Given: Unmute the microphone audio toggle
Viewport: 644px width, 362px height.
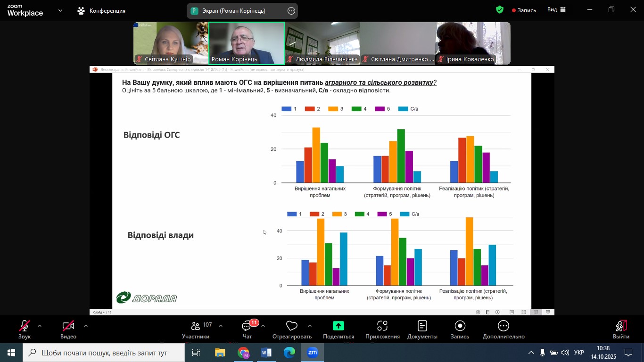Looking at the screenshot, I should click(x=25, y=326).
